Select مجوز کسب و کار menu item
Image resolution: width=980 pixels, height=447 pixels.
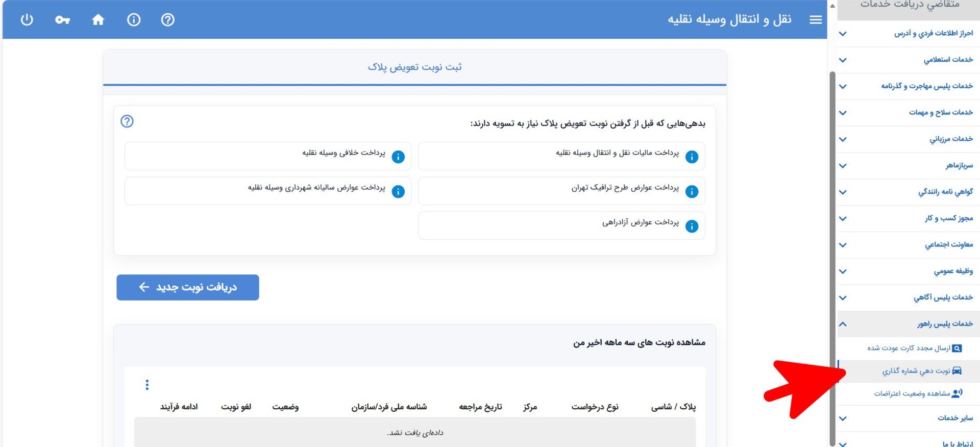[x=909, y=218]
